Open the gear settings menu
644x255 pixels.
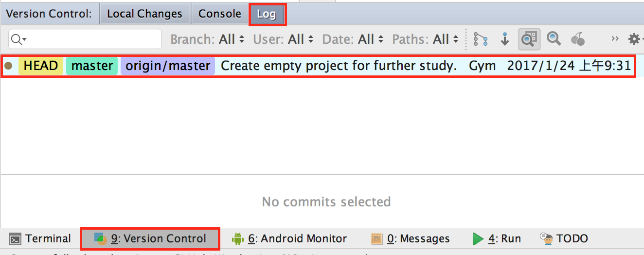click(x=634, y=39)
